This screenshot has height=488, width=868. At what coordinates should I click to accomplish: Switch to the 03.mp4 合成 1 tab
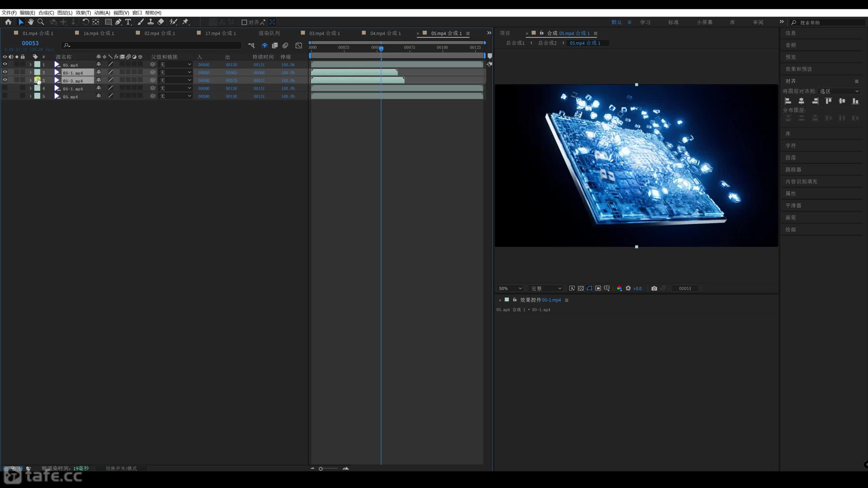(x=324, y=33)
